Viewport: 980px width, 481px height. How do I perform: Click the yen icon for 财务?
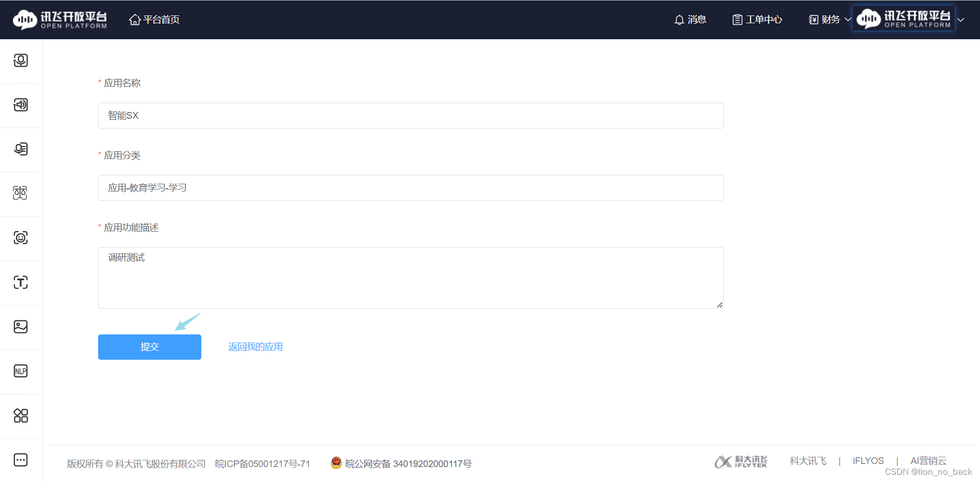tap(814, 20)
